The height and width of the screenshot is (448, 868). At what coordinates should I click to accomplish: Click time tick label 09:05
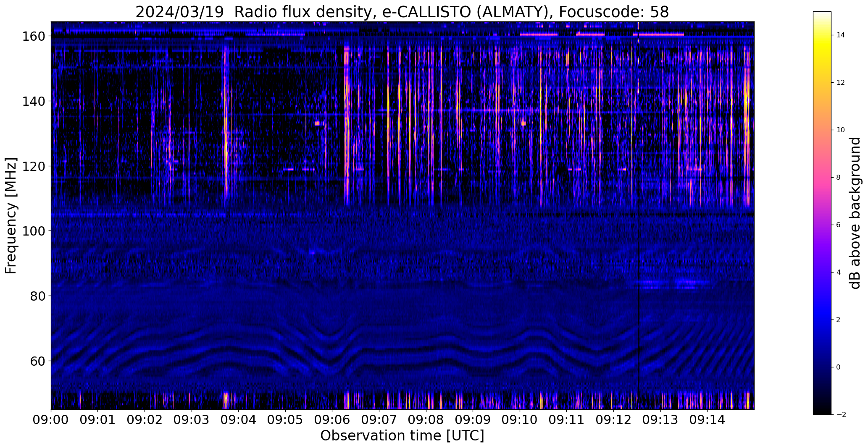click(x=285, y=420)
